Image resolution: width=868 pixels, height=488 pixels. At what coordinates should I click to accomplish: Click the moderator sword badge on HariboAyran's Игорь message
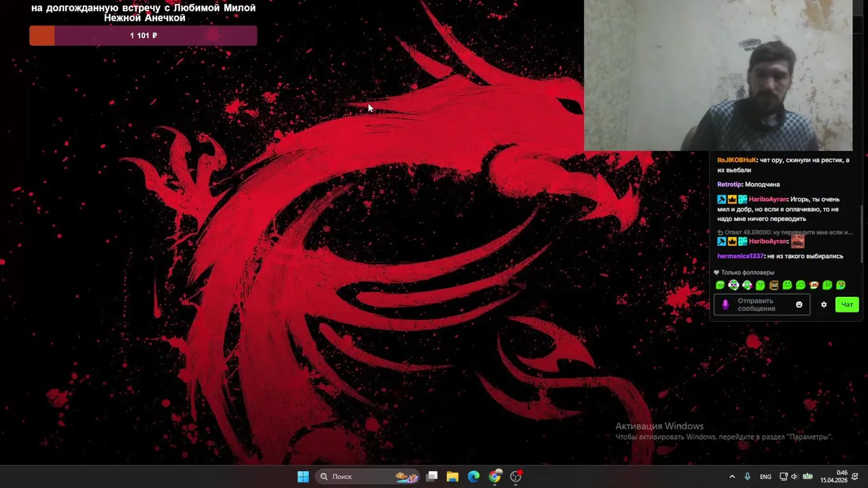point(722,199)
